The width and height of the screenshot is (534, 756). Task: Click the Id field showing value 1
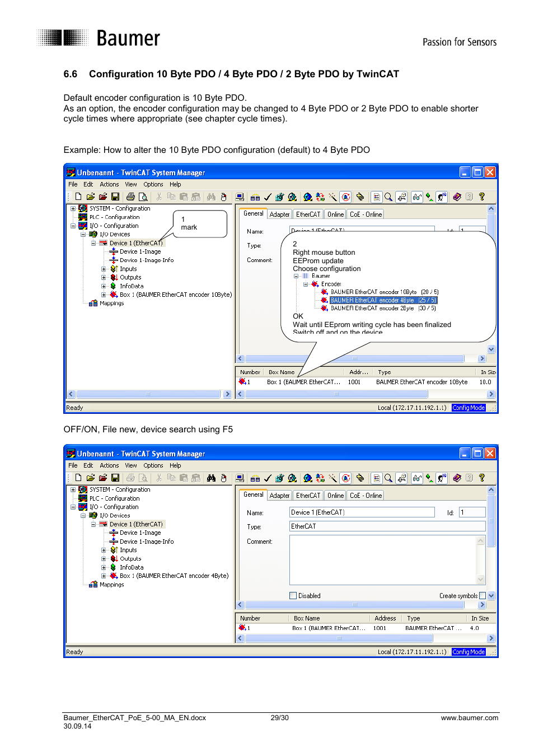(x=472, y=512)
